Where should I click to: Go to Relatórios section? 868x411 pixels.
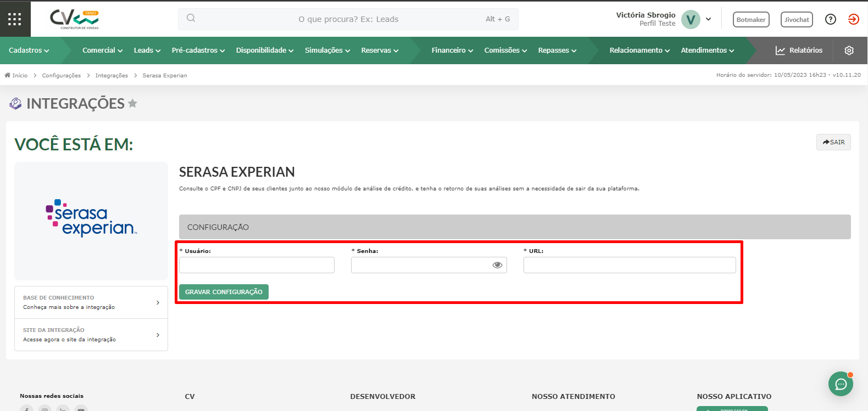pyautogui.click(x=799, y=50)
